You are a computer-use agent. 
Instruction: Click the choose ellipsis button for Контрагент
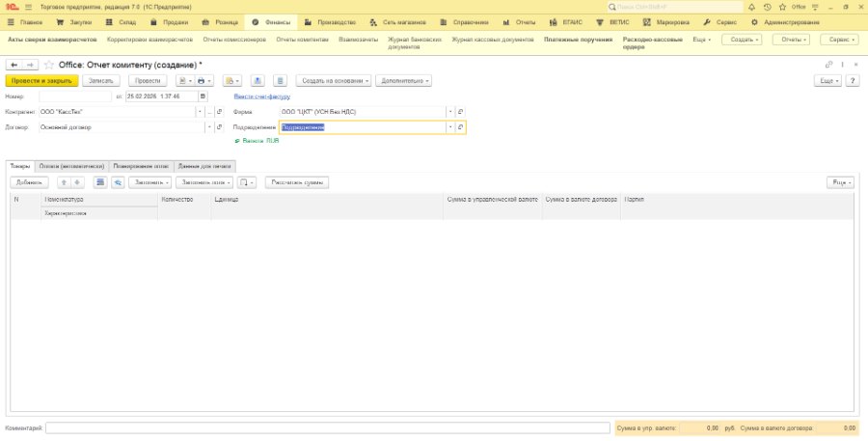(x=210, y=112)
